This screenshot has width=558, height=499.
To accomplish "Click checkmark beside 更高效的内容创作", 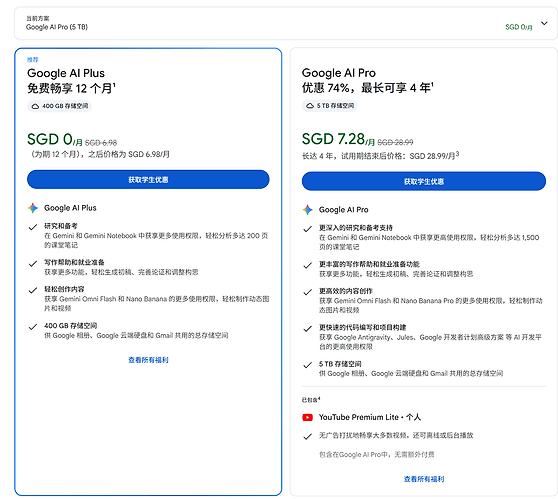I will (x=307, y=292).
